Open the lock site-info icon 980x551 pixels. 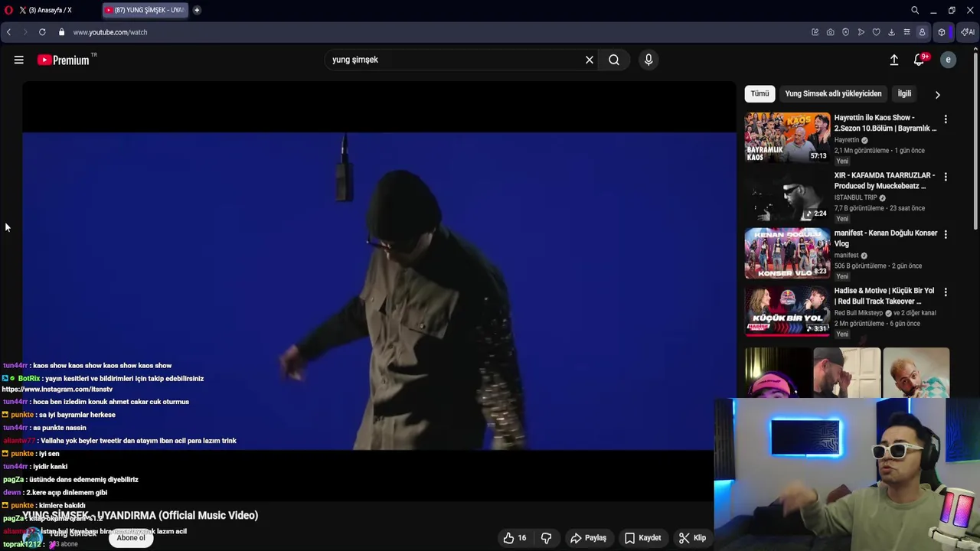pyautogui.click(x=62, y=32)
